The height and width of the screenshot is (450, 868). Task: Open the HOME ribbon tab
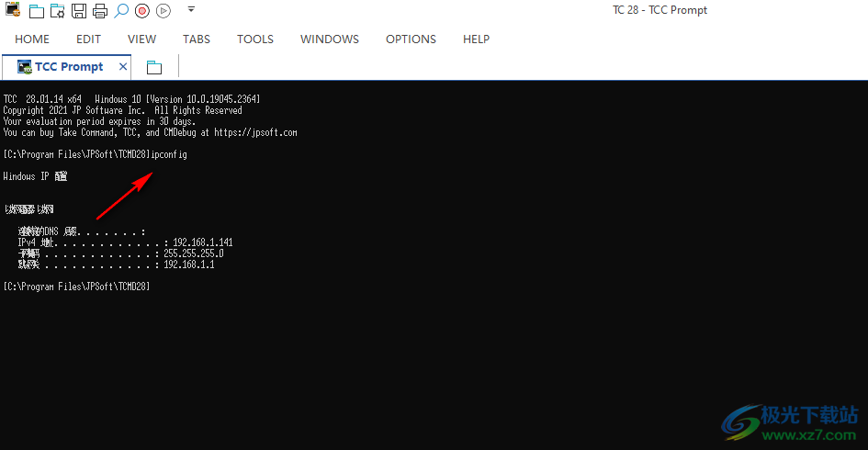[x=32, y=39]
